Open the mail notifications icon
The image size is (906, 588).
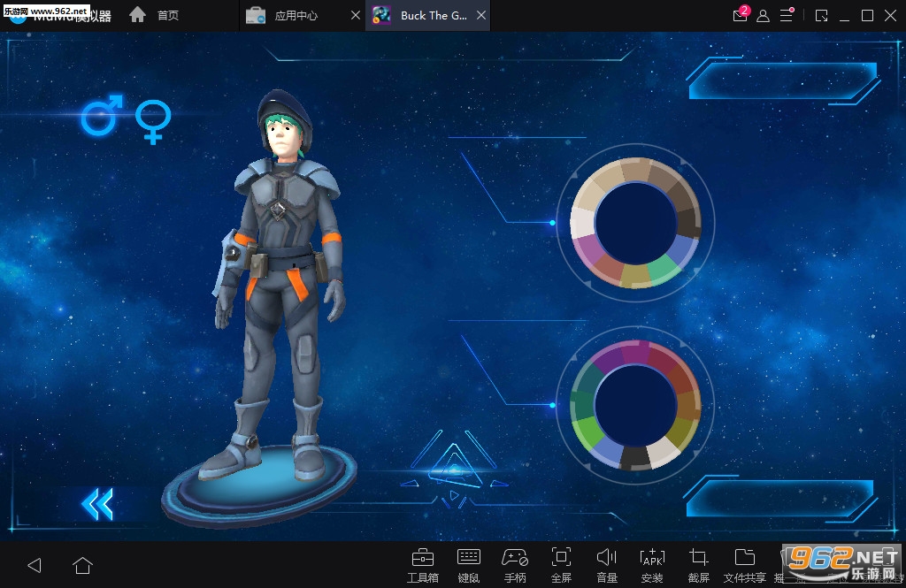click(740, 15)
